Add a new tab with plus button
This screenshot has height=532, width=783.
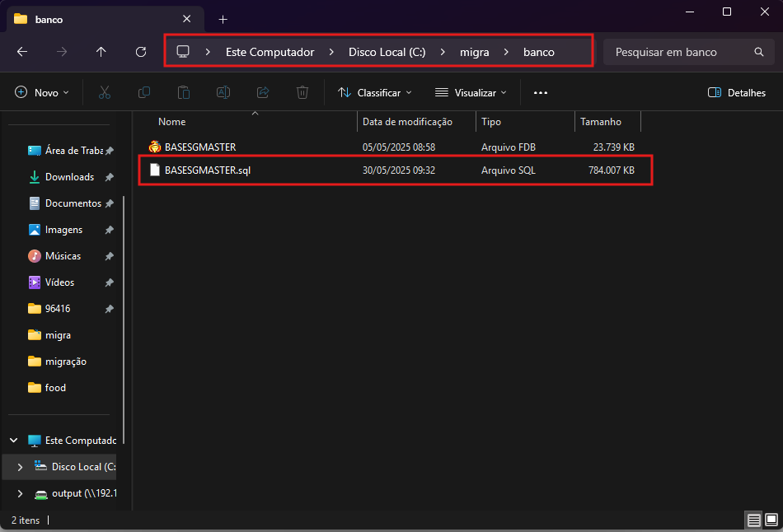pyautogui.click(x=223, y=19)
